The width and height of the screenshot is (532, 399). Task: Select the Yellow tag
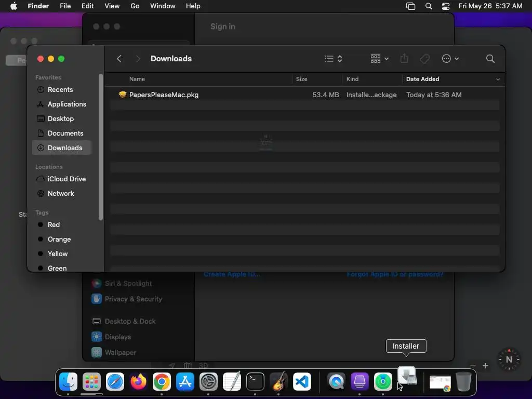62,254
